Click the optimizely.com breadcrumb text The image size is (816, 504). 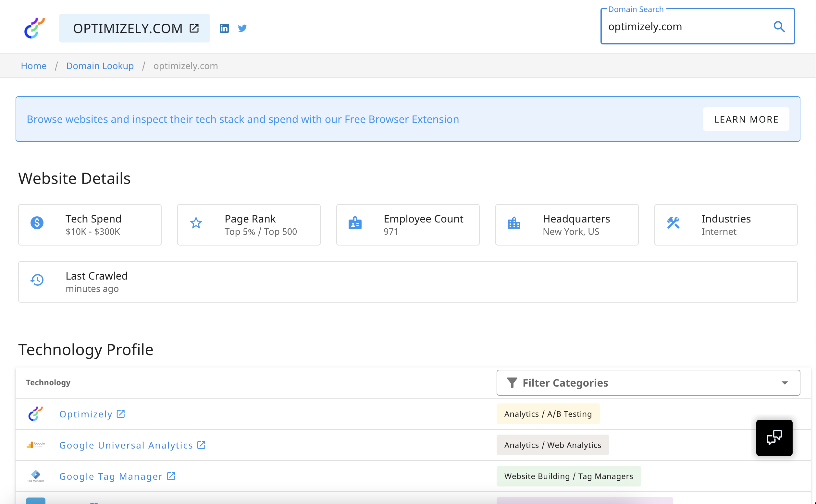tap(185, 66)
